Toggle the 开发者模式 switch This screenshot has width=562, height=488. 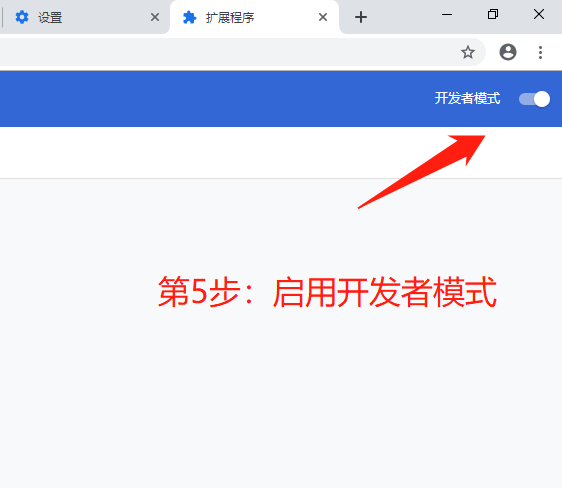click(534, 99)
